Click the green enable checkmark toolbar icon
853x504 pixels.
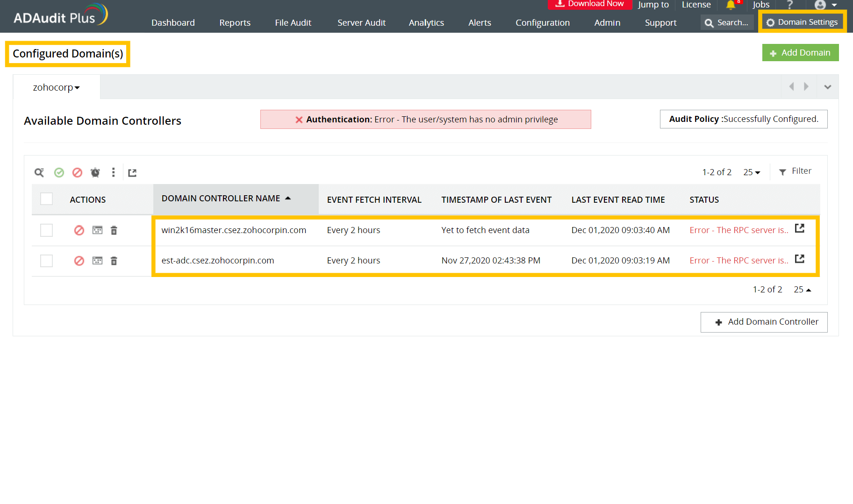click(59, 173)
